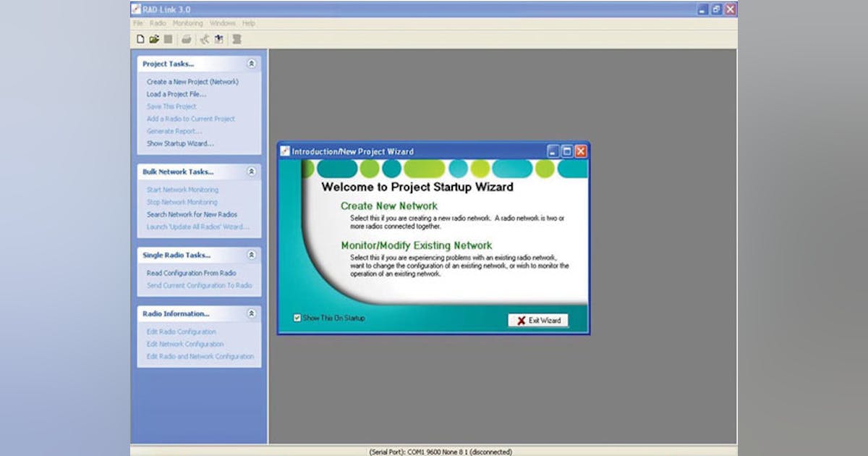Collapse the Project Tasks panel
This screenshot has height=456, width=868.
click(x=252, y=64)
